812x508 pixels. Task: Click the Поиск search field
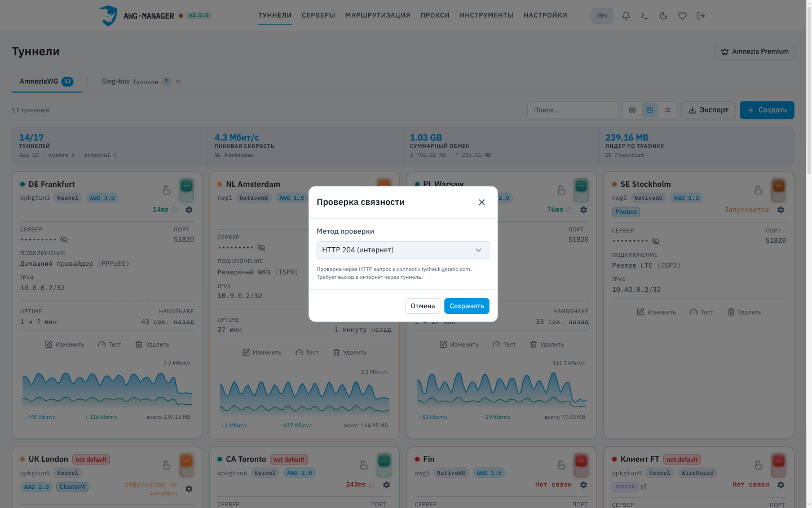pyautogui.click(x=573, y=110)
